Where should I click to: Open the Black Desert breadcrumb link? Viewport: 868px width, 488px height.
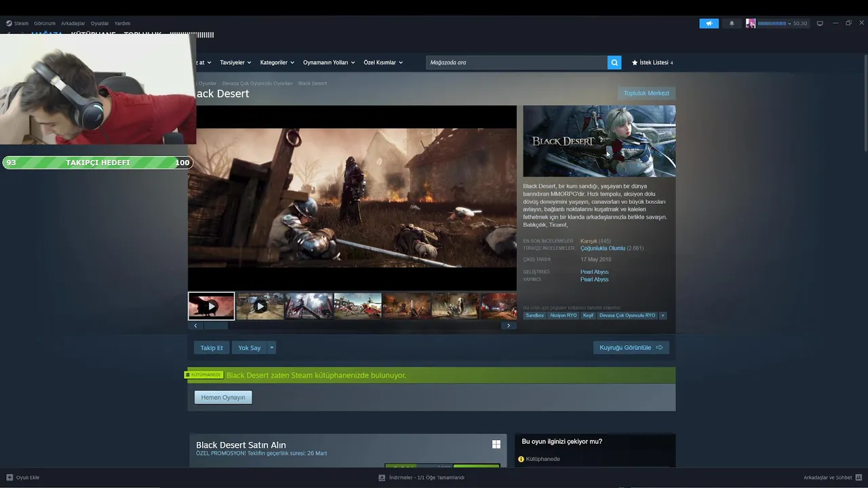[x=313, y=83]
